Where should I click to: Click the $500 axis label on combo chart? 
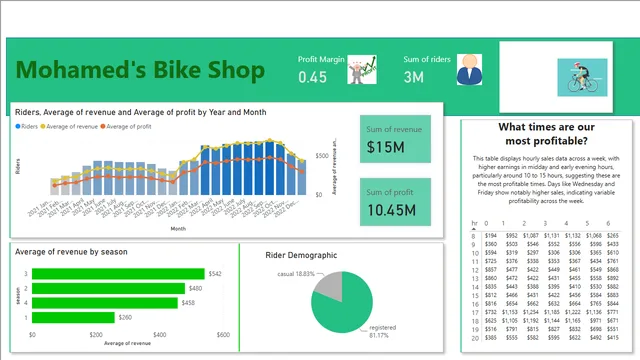(x=322, y=156)
